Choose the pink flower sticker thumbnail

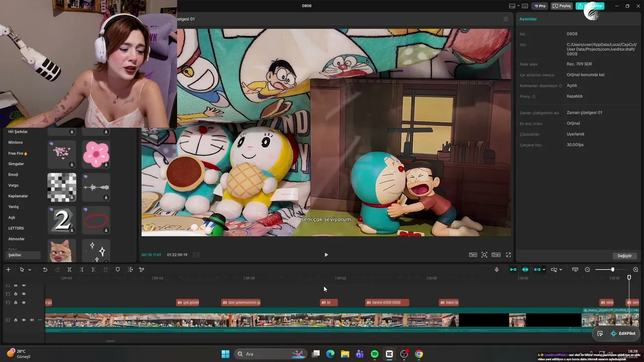pos(96,154)
